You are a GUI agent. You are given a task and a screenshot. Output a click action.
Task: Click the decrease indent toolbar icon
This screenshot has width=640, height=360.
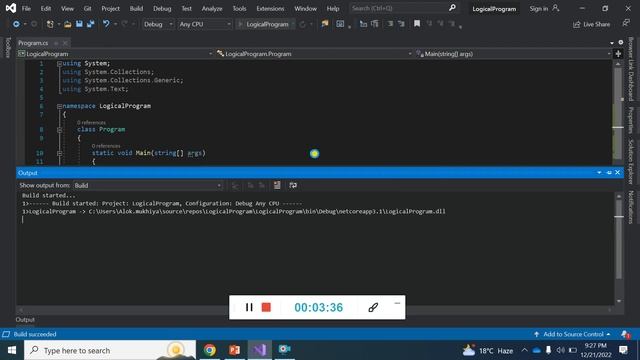pyautogui.click(x=363, y=24)
